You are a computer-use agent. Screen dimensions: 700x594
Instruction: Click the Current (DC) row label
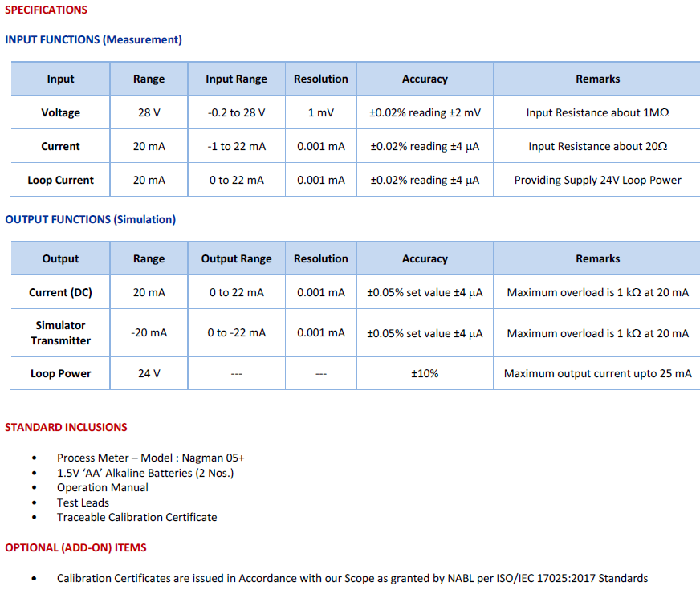pyautogui.click(x=60, y=292)
